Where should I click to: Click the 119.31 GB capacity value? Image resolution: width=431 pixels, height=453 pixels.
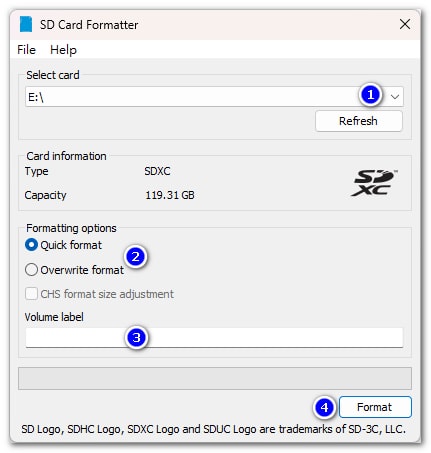[x=170, y=195]
